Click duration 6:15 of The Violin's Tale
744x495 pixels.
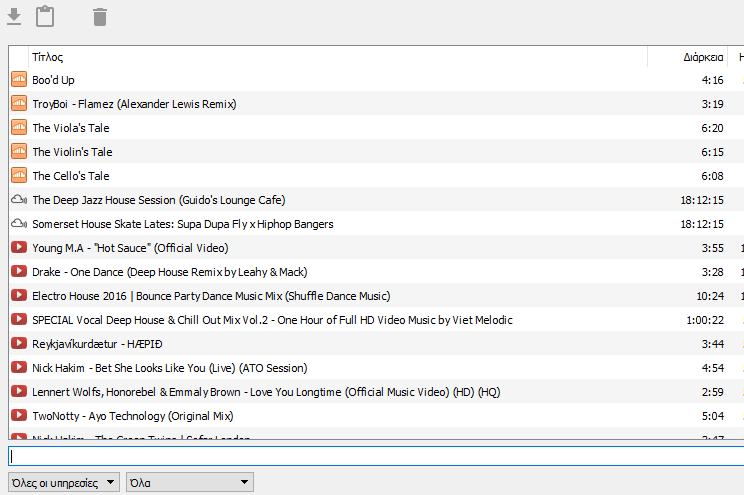pos(713,152)
